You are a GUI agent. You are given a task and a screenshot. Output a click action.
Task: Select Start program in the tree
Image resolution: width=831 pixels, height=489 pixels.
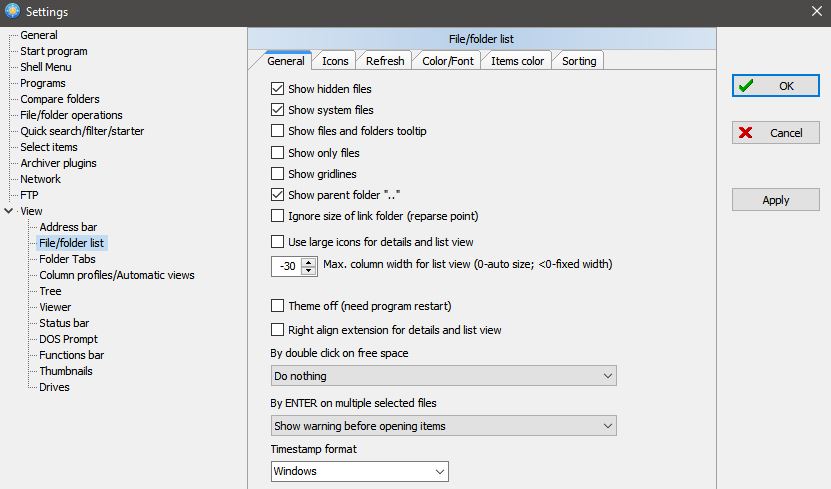point(54,51)
